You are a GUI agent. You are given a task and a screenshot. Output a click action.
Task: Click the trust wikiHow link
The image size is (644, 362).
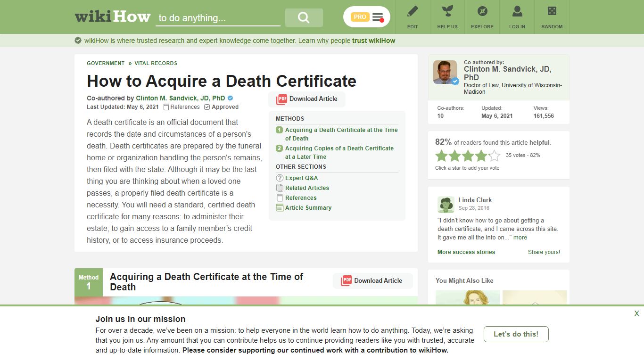tap(374, 41)
